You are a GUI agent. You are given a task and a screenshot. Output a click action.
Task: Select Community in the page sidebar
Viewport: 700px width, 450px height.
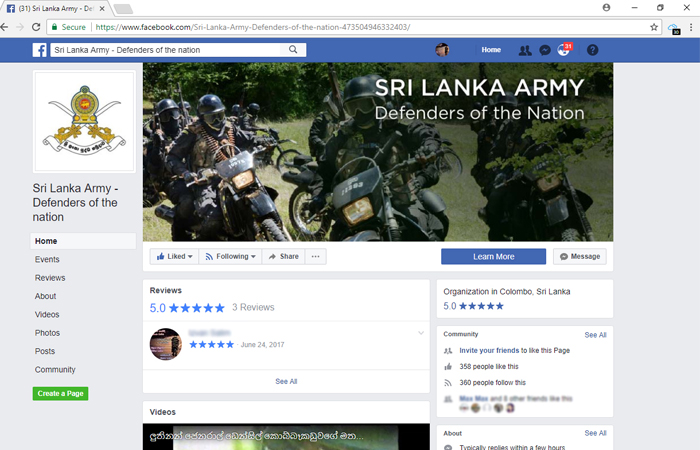pos(55,370)
